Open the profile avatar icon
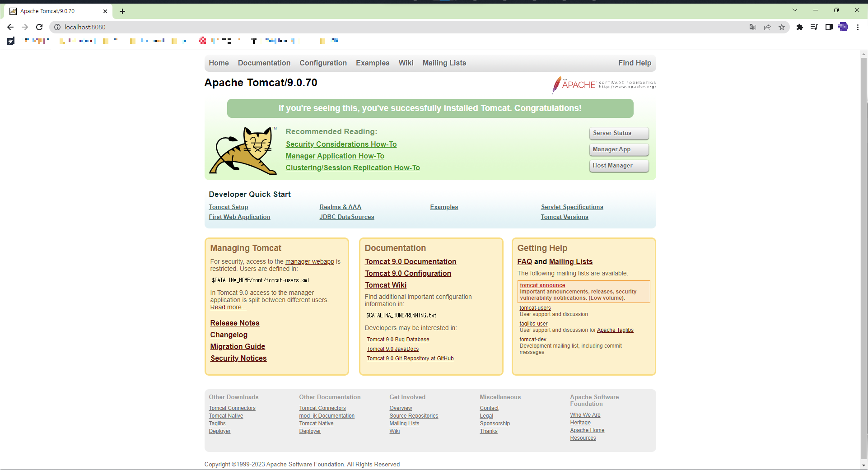868x470 pixels. pos(843,27)
